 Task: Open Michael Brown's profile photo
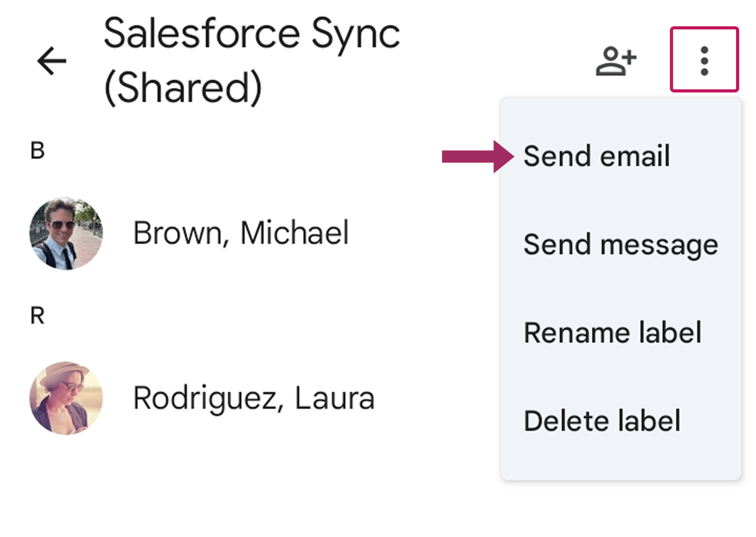pos(66,233)
